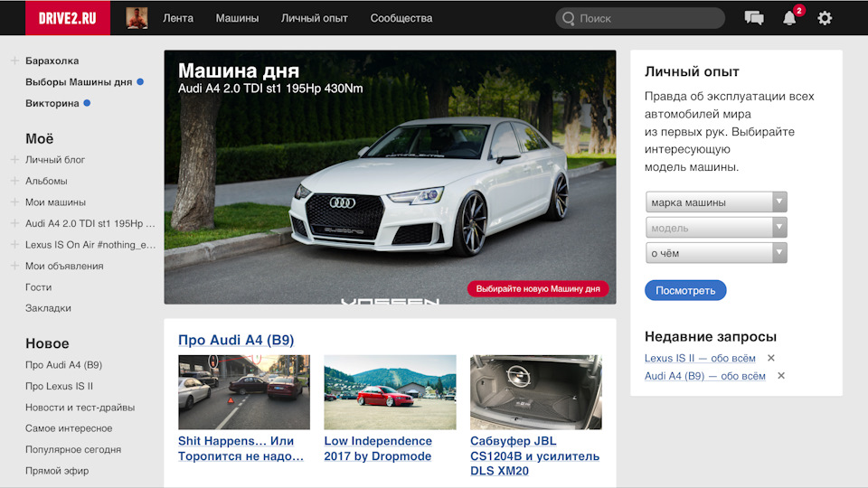Expand the plus next to Барахолка
The width and height of the screenshot is (868, 488).
(x=15, y=61)
